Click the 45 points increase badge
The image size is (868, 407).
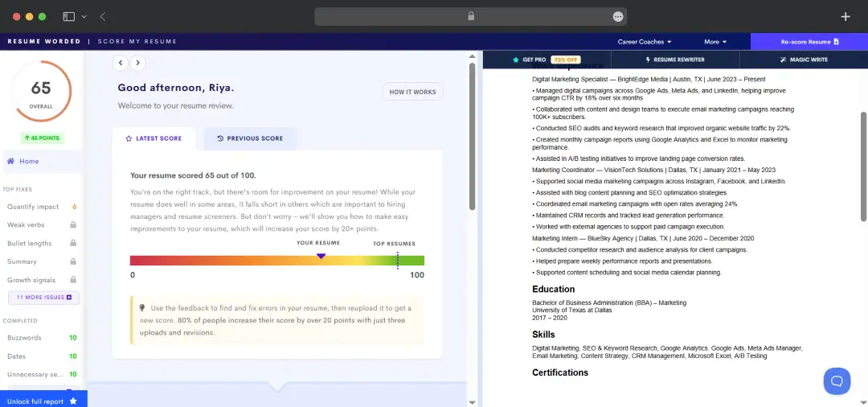point(42,138)
